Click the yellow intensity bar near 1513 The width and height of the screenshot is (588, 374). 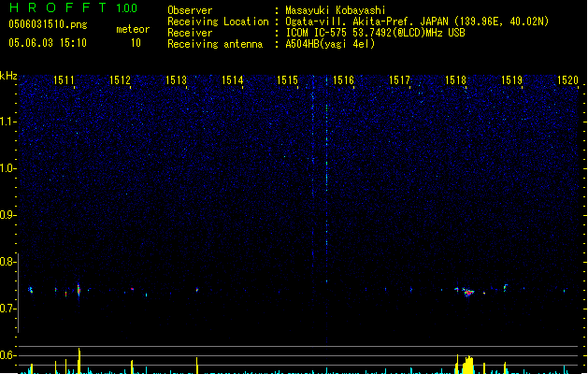point(197,366)
